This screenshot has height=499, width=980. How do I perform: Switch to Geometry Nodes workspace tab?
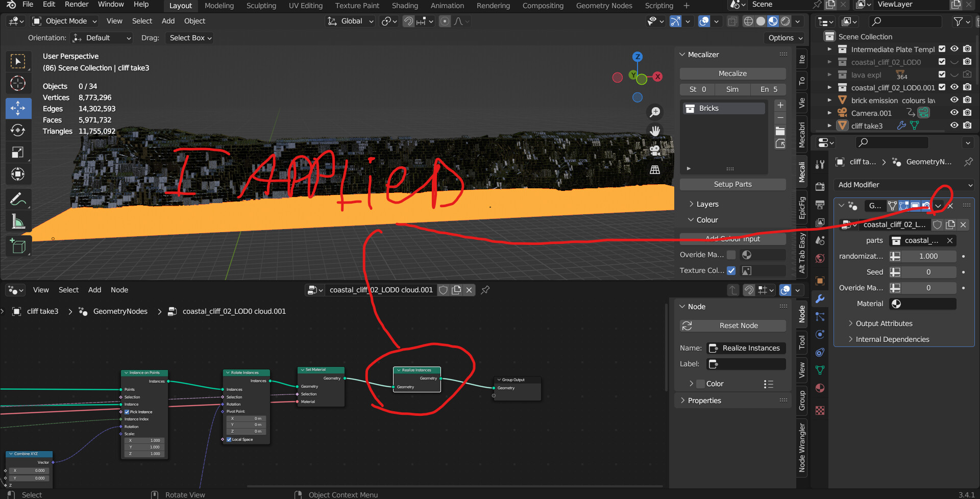604,6
